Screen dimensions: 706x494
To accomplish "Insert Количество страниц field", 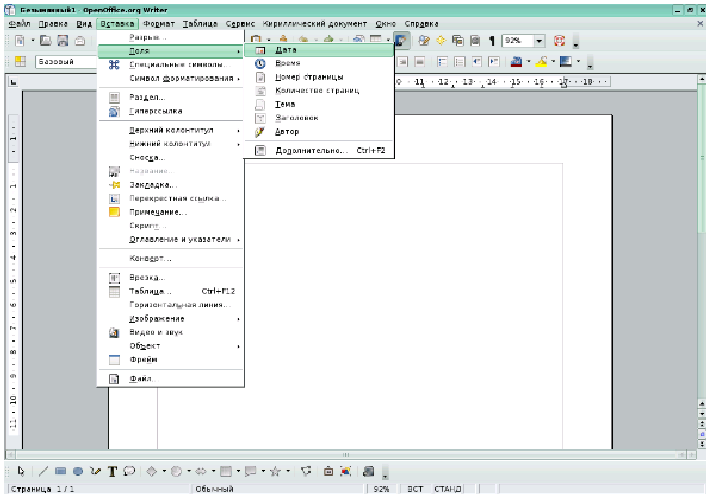I will tap(319, 91).
